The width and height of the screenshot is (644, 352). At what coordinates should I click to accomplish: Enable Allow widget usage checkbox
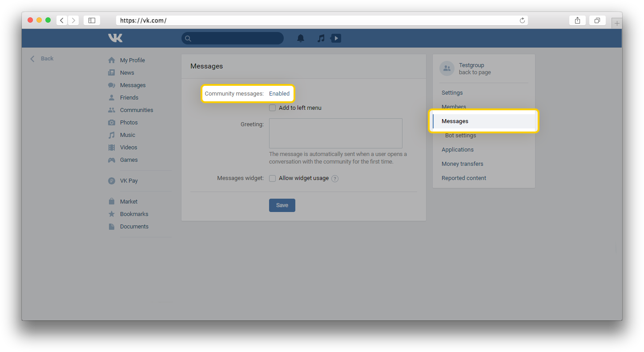click(x=273, y=178)
